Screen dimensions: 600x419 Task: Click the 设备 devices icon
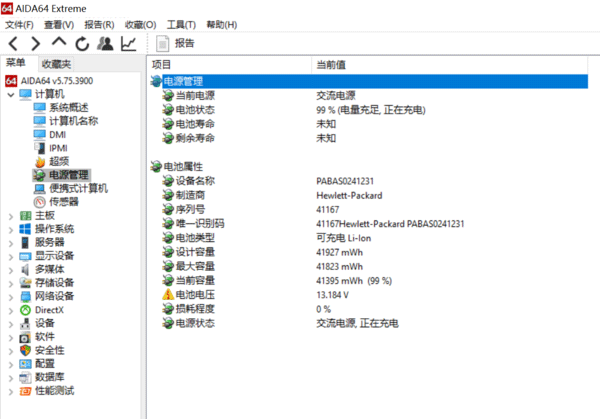[25, 324]
